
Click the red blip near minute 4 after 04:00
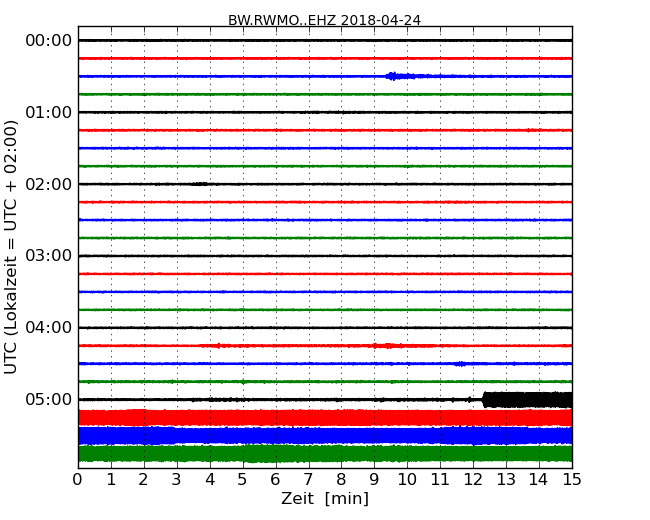[x=218, y=345]
